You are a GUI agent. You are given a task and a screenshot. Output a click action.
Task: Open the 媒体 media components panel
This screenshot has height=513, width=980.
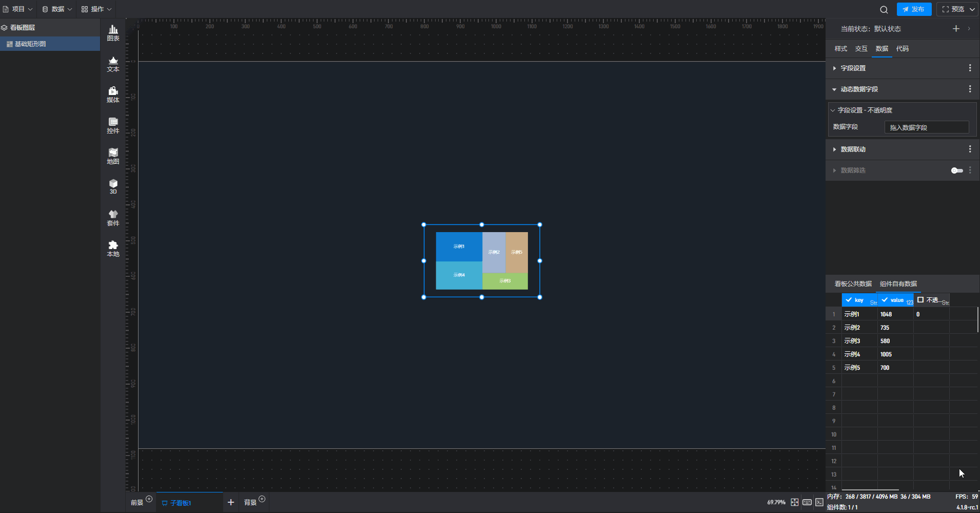(x=113, y=94)
